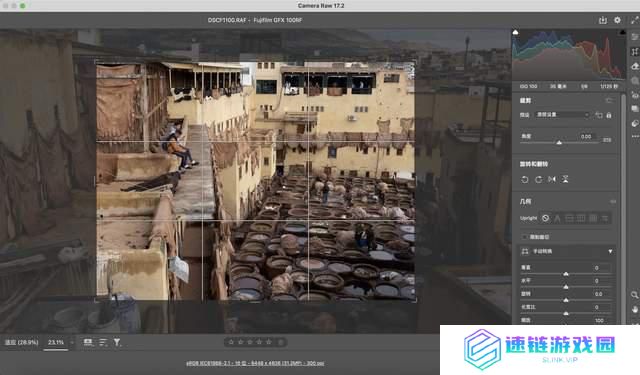Open the Snapshots panel icon
The width and height of the screenshot is (640, 375).
635,109
